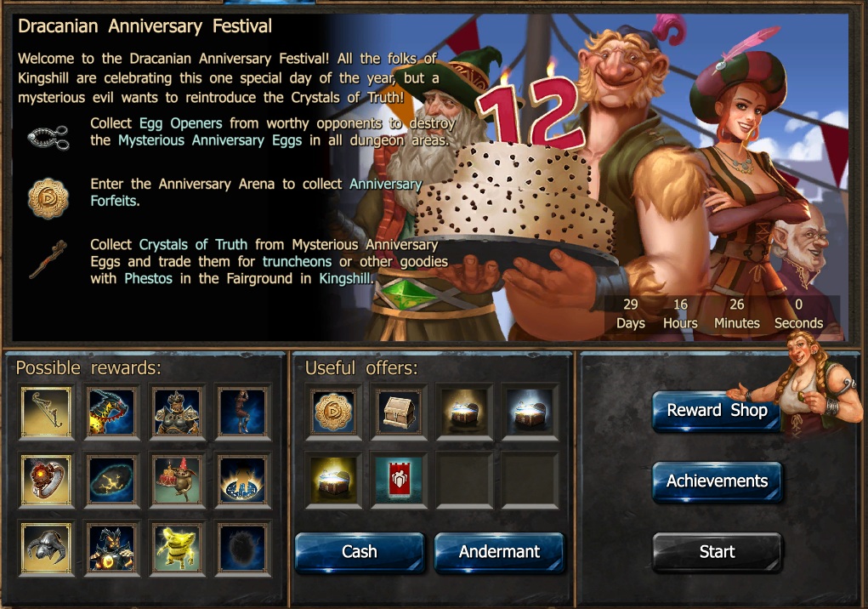Choose the golden glowing chest offer
This screenshot has height=609, width=868.
click(x=333, y=480)
